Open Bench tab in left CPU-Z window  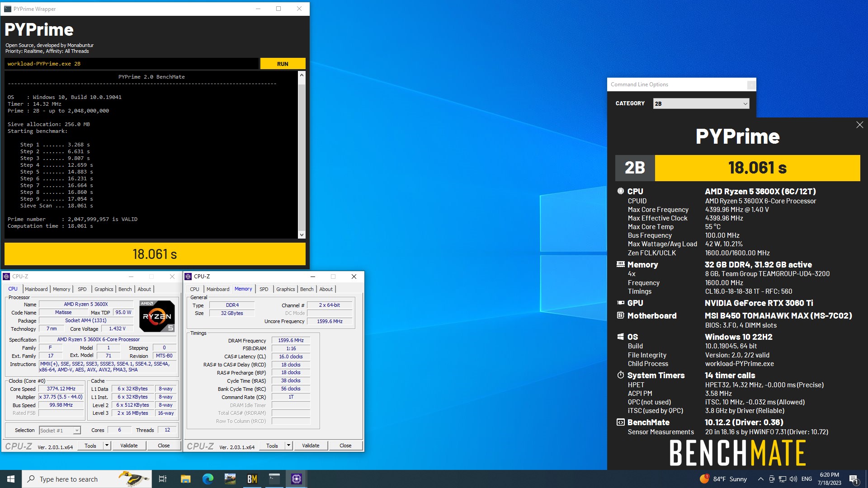pos(125,289)
